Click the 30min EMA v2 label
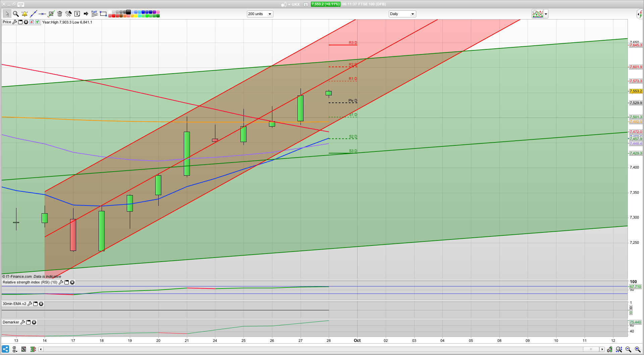Viewport: 644px width, 355px height. click(14, 304)
